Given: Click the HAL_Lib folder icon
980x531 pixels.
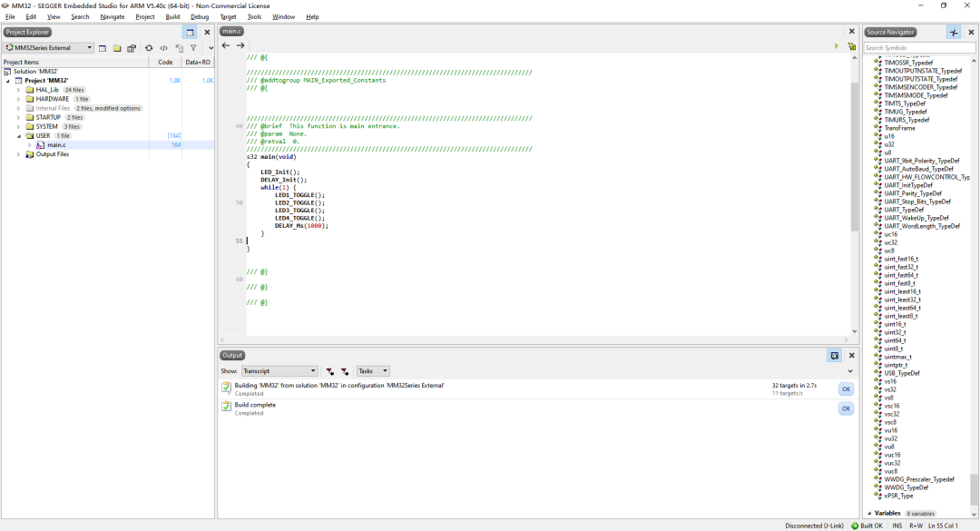Looking at the screenshot, I should [x=29, y=90].
